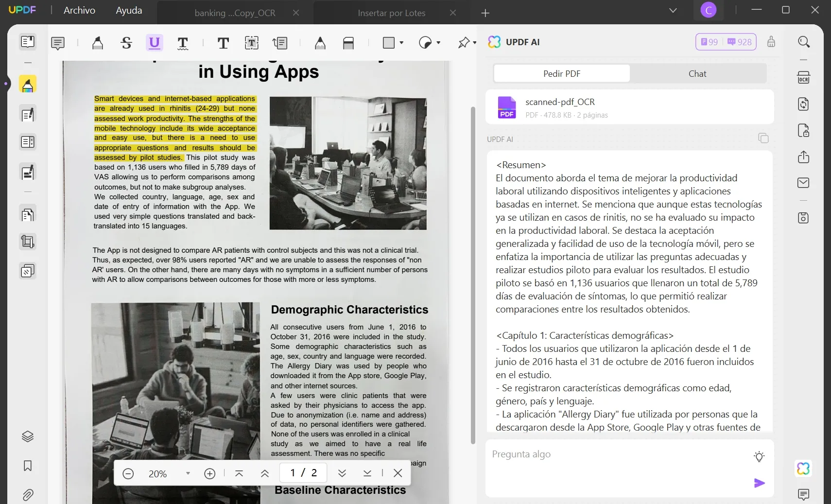Image resolution: width=831 pixels, height=504 pixels.
Task: Send PDF by email icon
Action: coord(804,183)
